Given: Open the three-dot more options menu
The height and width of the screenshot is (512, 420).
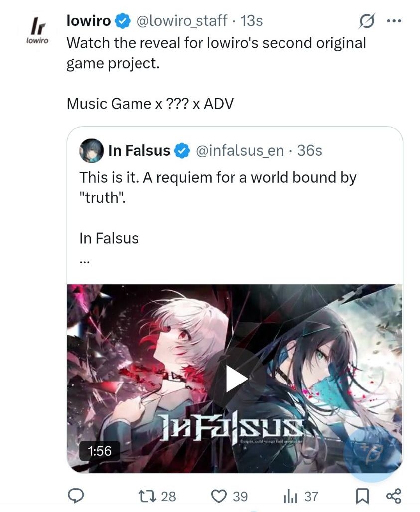Looking at the screenshot, I should coord(394,21).
